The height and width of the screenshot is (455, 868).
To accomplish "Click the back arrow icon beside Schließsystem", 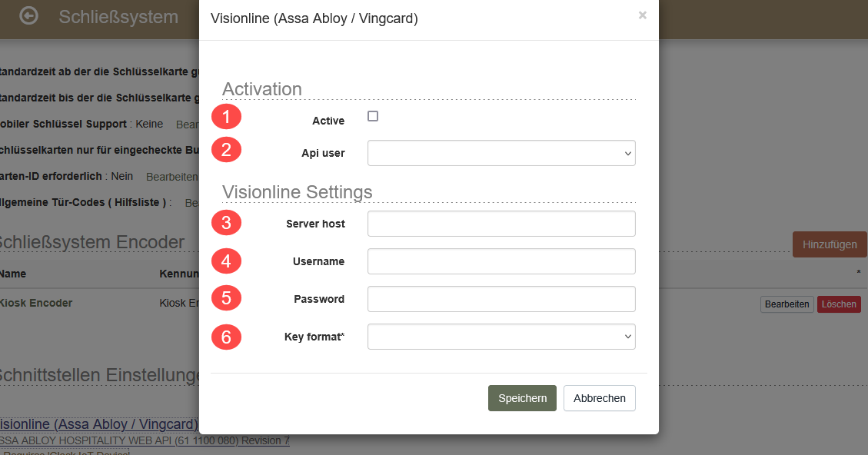I will (x=28, y=16).
